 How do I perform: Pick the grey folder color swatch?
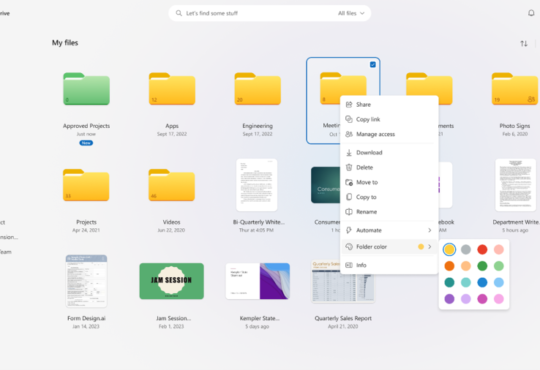pos(466,249)
